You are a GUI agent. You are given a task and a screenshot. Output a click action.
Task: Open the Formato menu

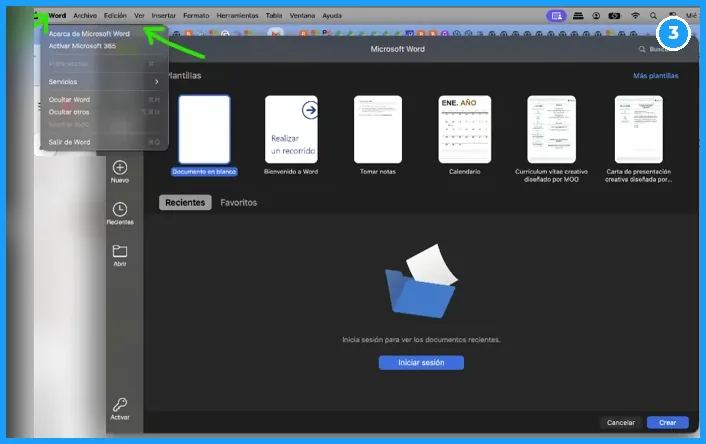click(x=196, y=15)
